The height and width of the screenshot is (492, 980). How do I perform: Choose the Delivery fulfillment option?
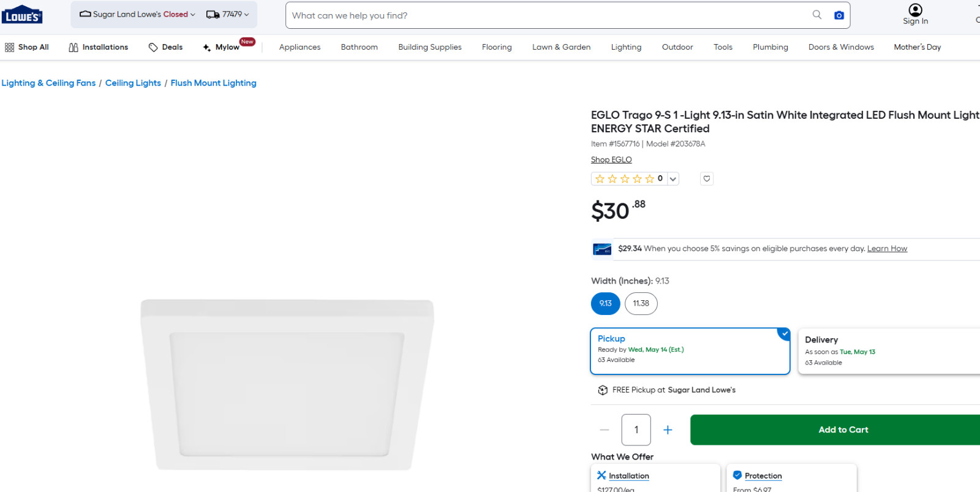(888, 351)
